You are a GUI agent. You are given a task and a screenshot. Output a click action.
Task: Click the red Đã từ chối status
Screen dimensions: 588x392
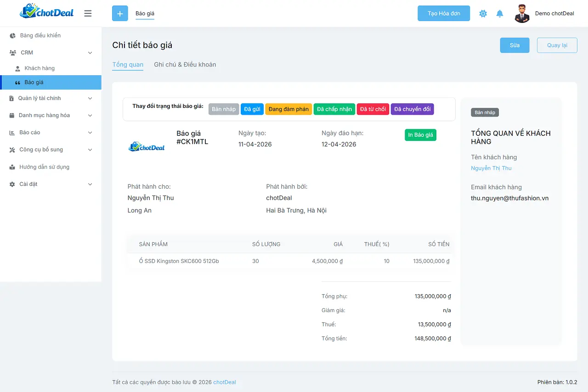coord(373,109)
